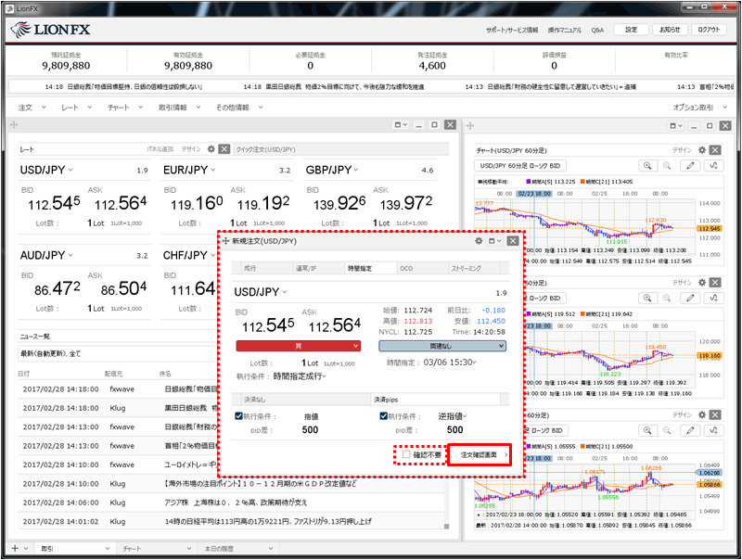Viewport: 742px width, 560px height.
Task: Open drawing pencil tool on USD/JPY chart
Action: point(690,166)
